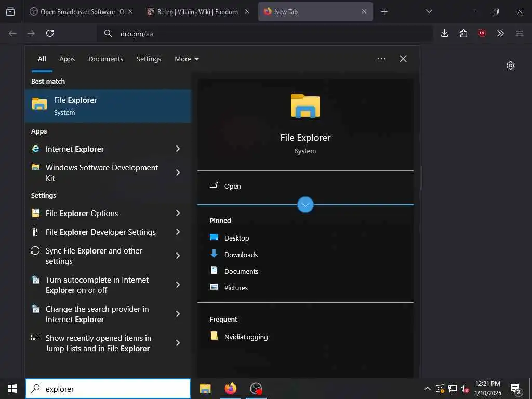Image resolution: width=532 pixels, height=399 pixels.
Task: Close the Retep Villains Wiki tab
Action: click(247, 12)
